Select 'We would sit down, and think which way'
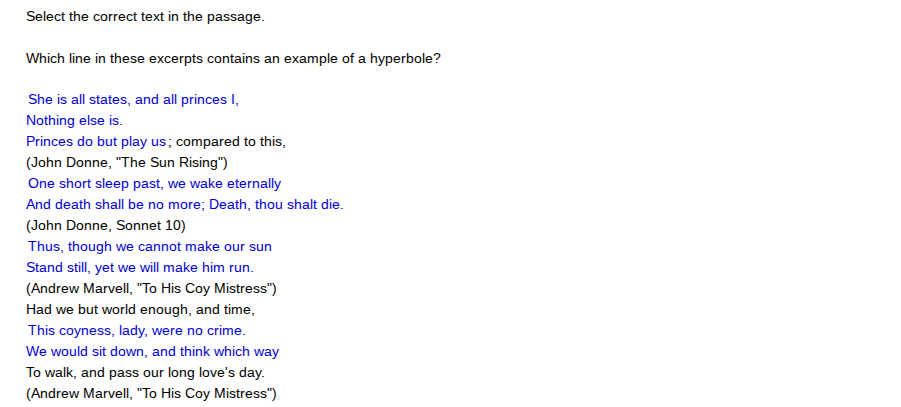This screenshot has height=407, width=901. (152, 351)
